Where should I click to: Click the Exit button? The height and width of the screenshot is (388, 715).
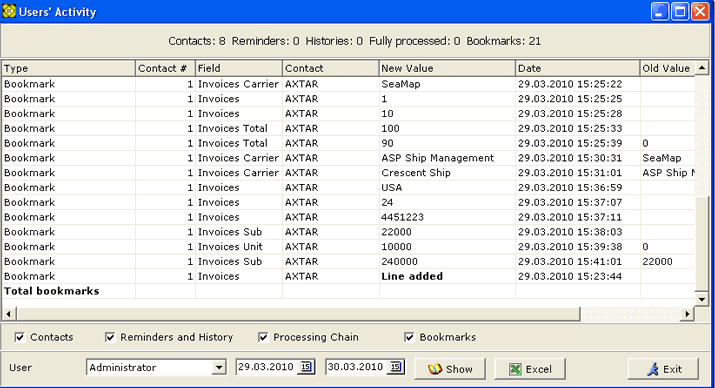663,369
